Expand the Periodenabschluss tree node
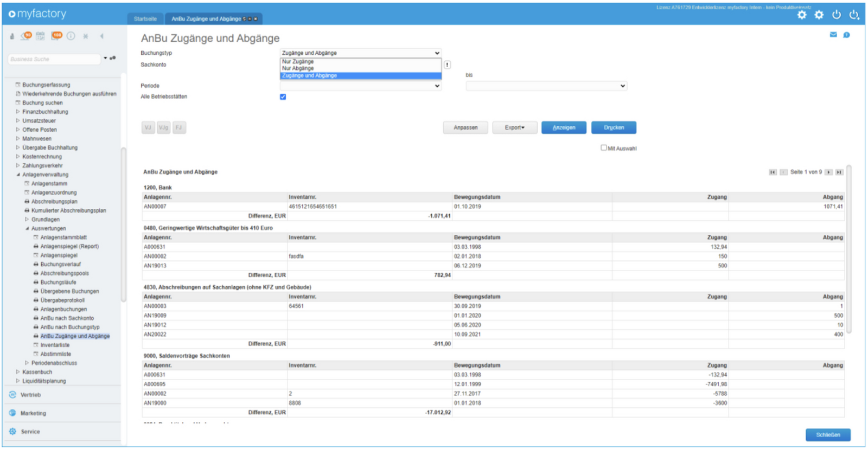The image size is (868, 449). [x=27, y=363]
